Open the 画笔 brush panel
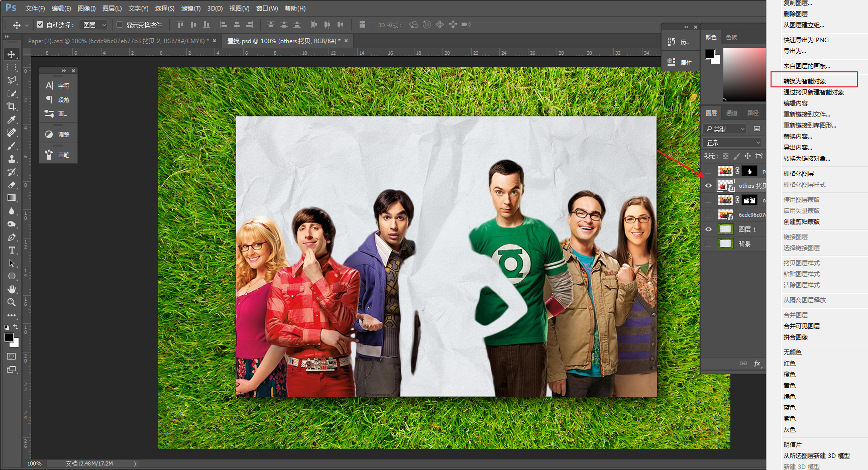 [x=58, y=155]
